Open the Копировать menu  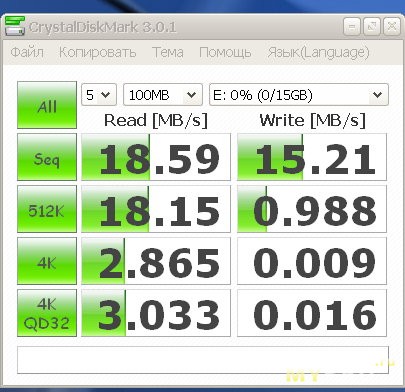(x=97, y=53)
